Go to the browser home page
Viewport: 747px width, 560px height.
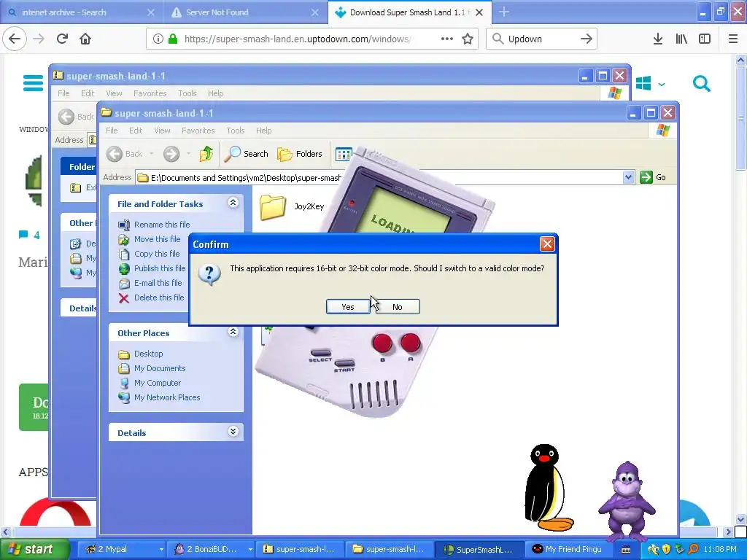(85, 39)
